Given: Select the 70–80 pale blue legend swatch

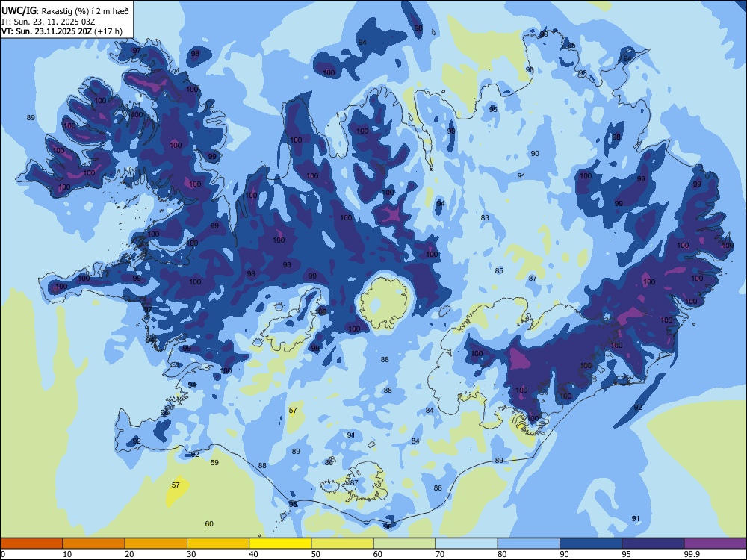Looking at the screenshot, I should coord(466,544).
